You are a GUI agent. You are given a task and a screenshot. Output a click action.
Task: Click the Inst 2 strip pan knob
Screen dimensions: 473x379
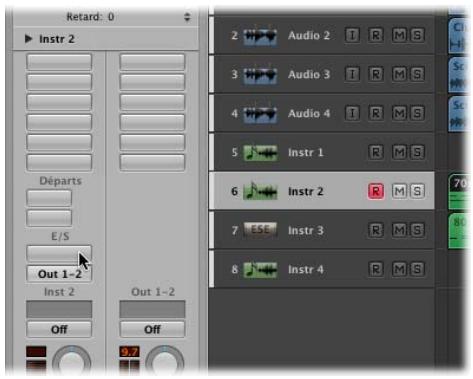tap(71, 362)
